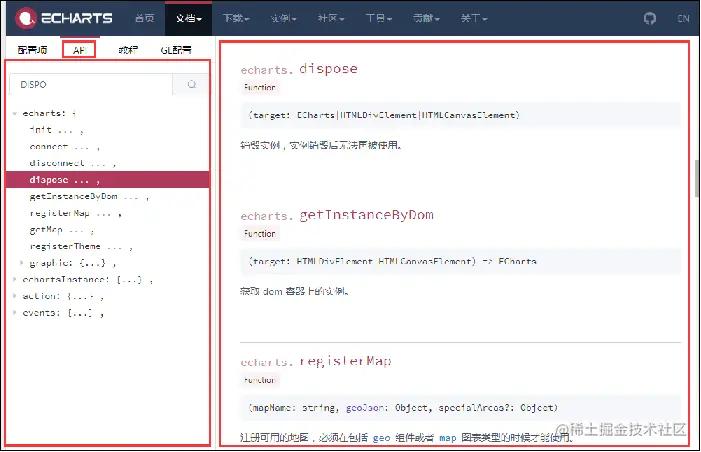The height and width of the screenshot is (452, 701).
Task: Switch language to EN
Action: coord(683,18)
